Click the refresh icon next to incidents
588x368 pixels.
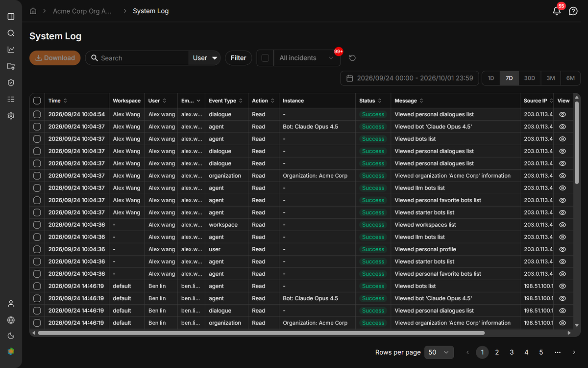tap(352, 58)
